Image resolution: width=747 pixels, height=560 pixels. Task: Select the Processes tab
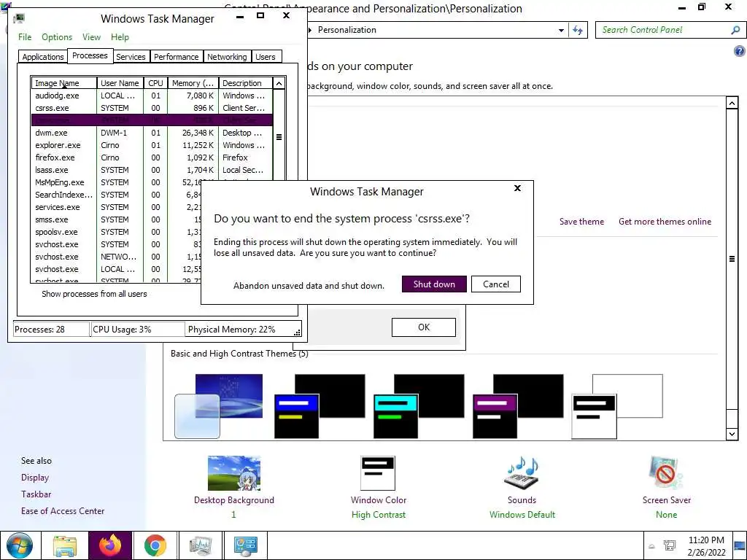90,55
